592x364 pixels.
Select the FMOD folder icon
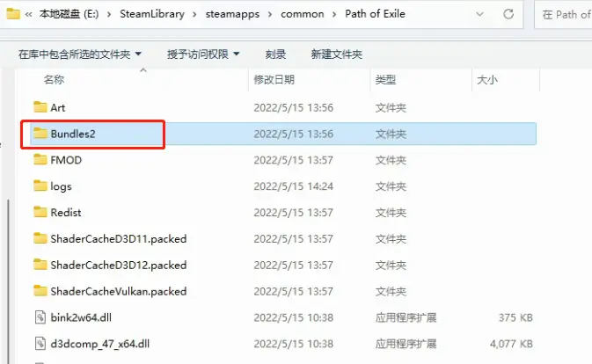click(x=40, y=159)
